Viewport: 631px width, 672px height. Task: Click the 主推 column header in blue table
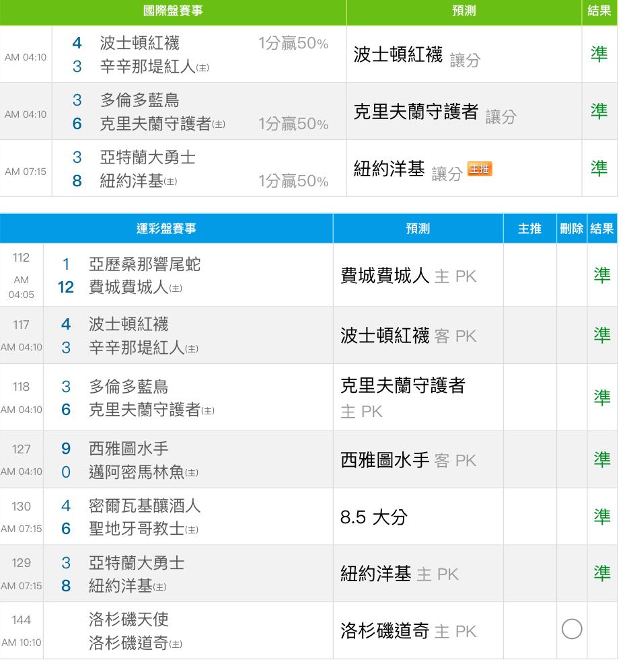coord(529,229)
